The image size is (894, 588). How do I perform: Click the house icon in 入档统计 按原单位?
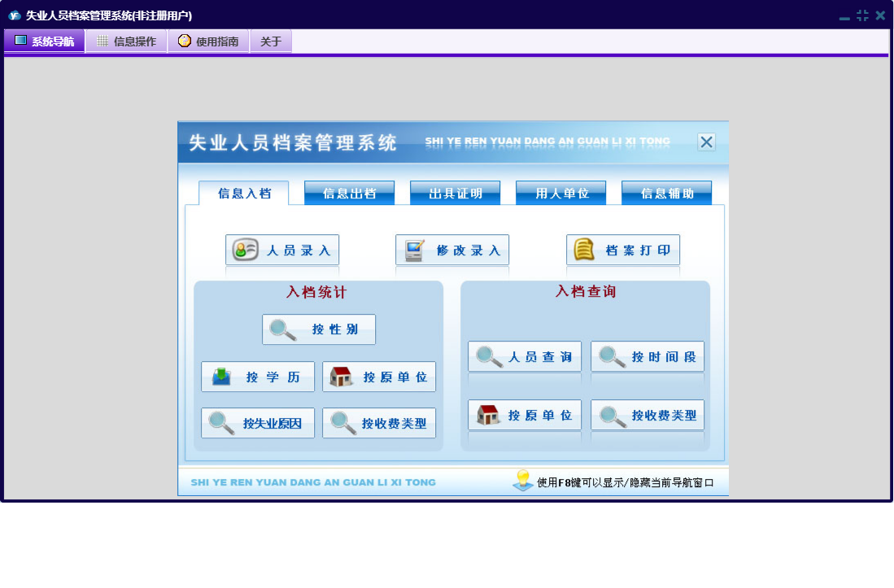[342, 377]
